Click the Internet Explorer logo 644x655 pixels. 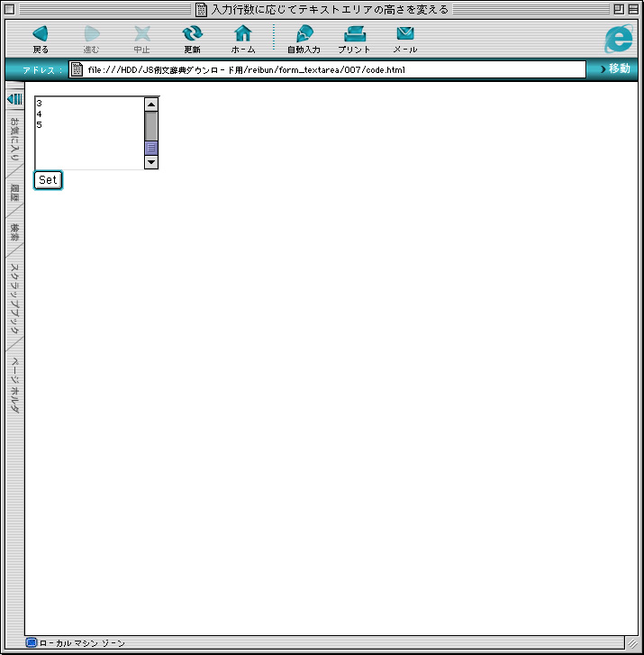[x=619, y=39]
